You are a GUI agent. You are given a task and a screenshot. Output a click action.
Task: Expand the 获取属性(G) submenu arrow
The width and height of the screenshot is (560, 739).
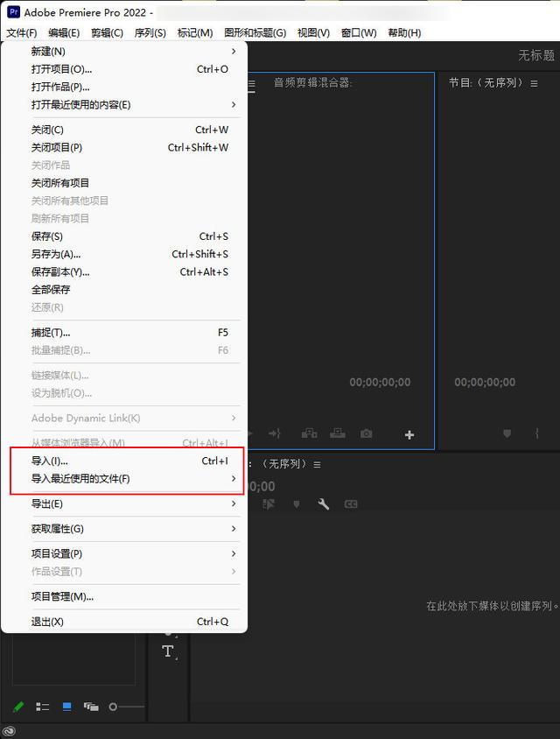[234, 528]
